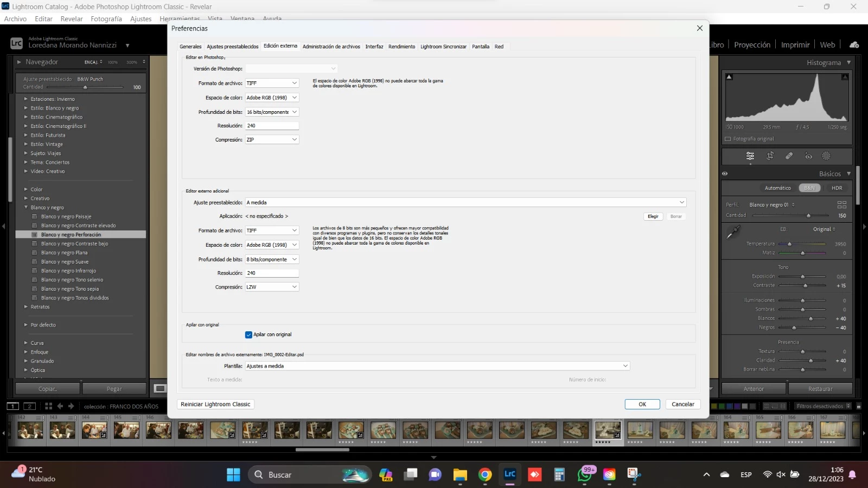Open second window display button 2
868x488 pixels.
(x=30, y=406)
